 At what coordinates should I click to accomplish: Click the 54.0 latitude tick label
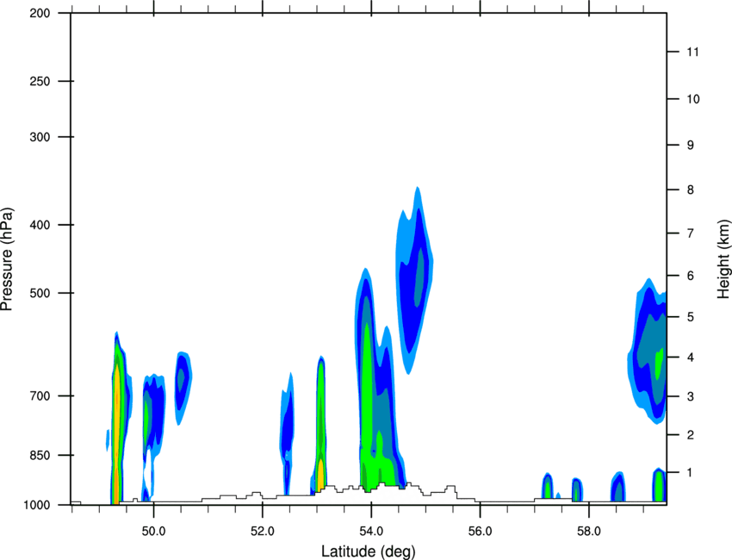pyautogui.click(x=371, y=532)
